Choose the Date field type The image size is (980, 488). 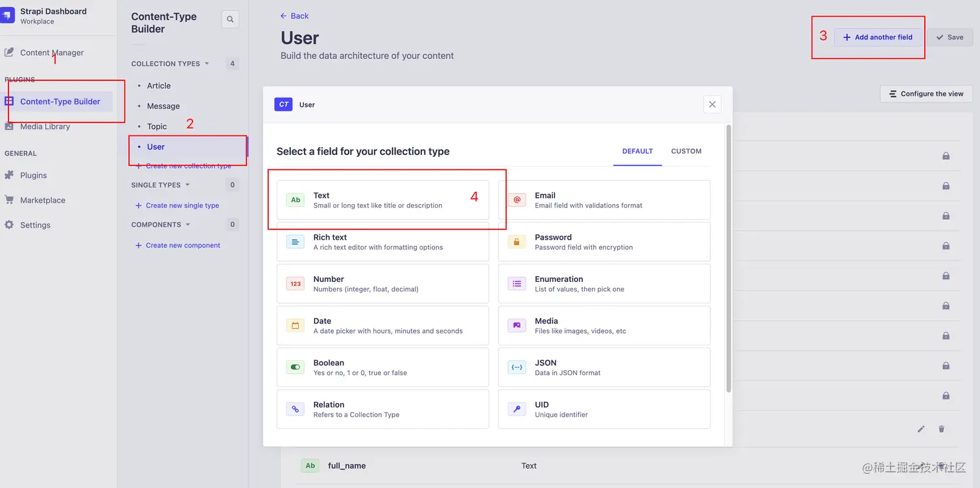382,325
